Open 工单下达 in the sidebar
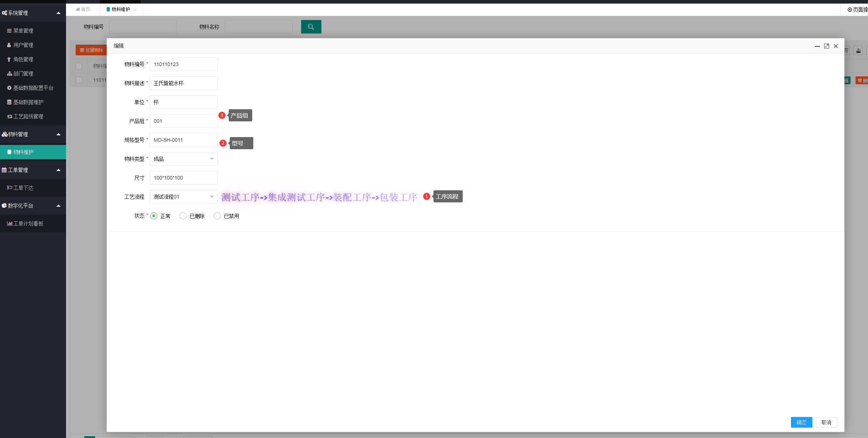Image resolution: width=868 pixels, height=438 pixels. [23, 188]
